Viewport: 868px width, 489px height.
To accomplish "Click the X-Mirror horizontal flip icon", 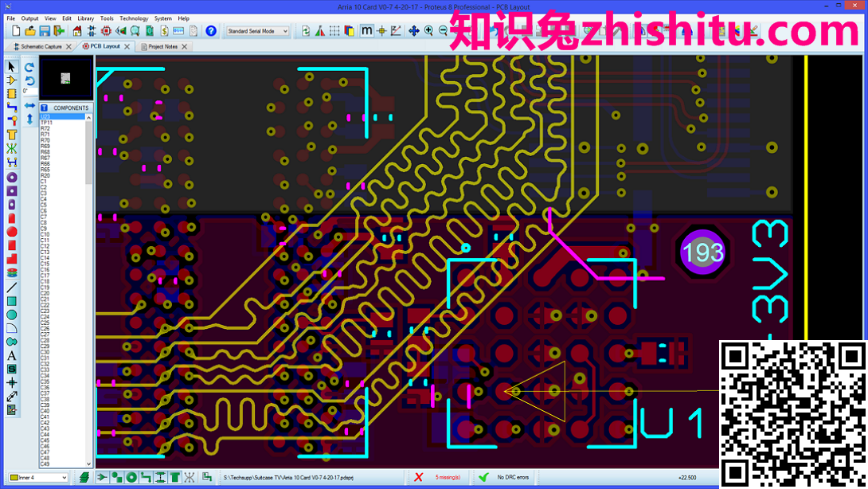I will (x=29, y=105).
